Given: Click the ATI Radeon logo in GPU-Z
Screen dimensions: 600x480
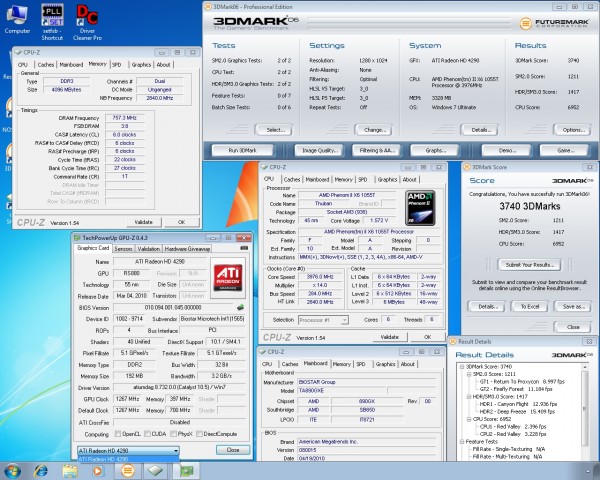Looking at the screenshot, I should click(x=228, y=278).
